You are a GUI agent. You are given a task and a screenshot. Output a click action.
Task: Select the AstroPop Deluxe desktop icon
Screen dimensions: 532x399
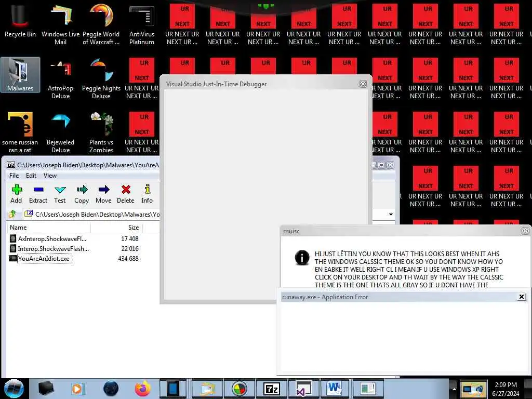pyautogui.click(x=60, y=79)
